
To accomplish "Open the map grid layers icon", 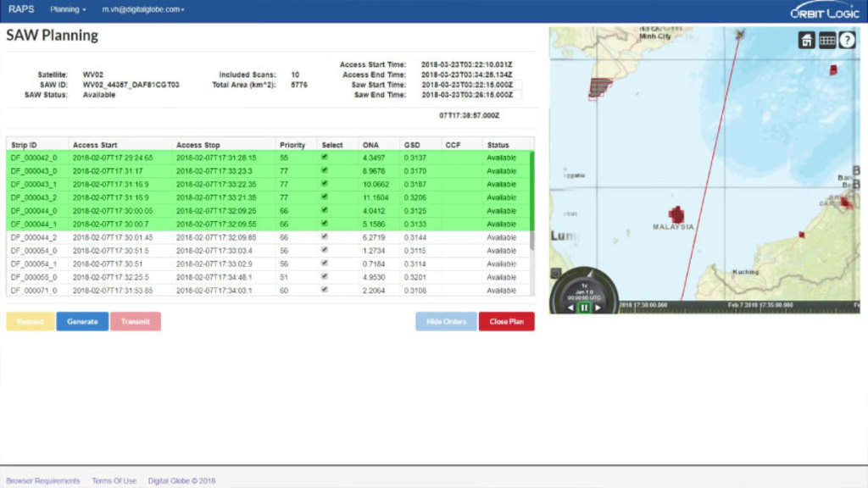I will pyautogui.click(x=827, y=41).
